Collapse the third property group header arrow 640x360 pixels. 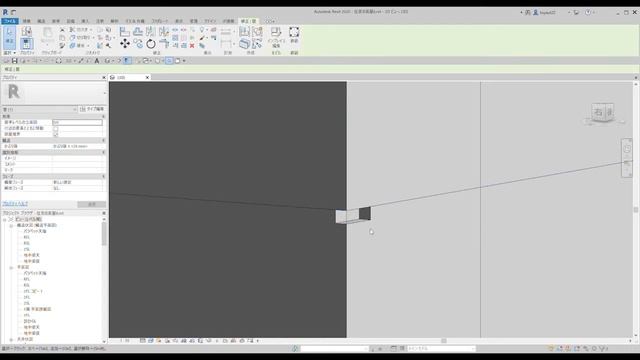104,152
